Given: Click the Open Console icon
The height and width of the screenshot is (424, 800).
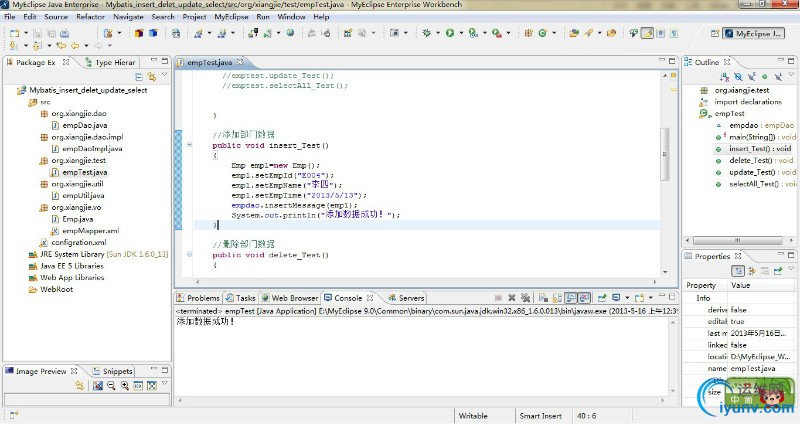Looking at the screenshot, I should 639,297.
